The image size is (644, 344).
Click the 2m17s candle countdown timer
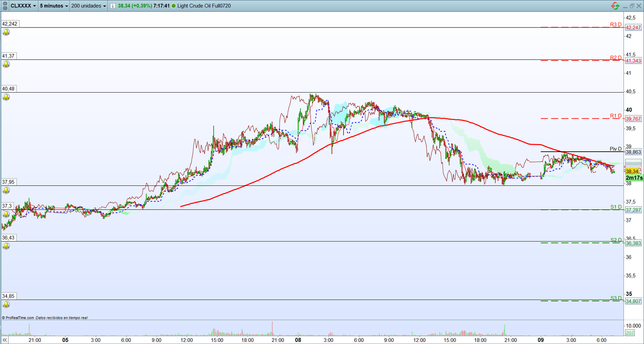pyautogui.click(x=634, y=178)
